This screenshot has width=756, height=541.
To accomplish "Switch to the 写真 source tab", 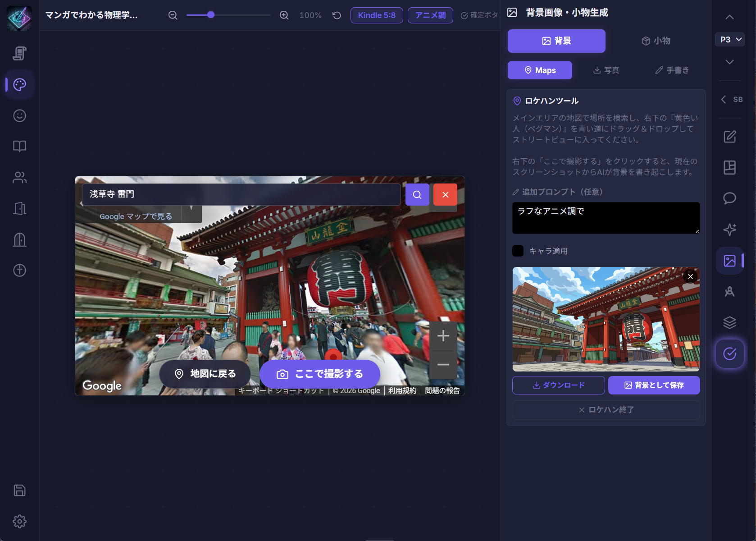I will [x=606, y=70].
